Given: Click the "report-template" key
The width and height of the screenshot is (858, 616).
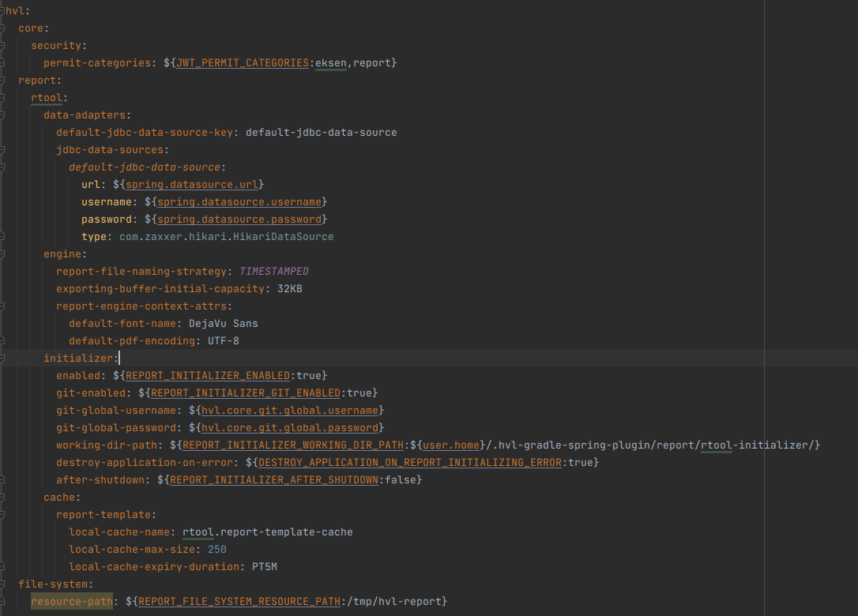Looking at the screenshot, I should point(103,515).
